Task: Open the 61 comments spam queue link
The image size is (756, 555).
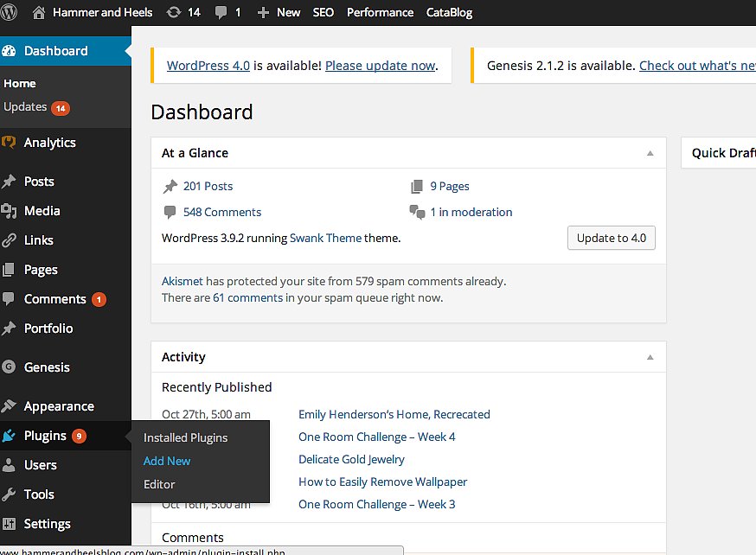Action: (248, 297)
